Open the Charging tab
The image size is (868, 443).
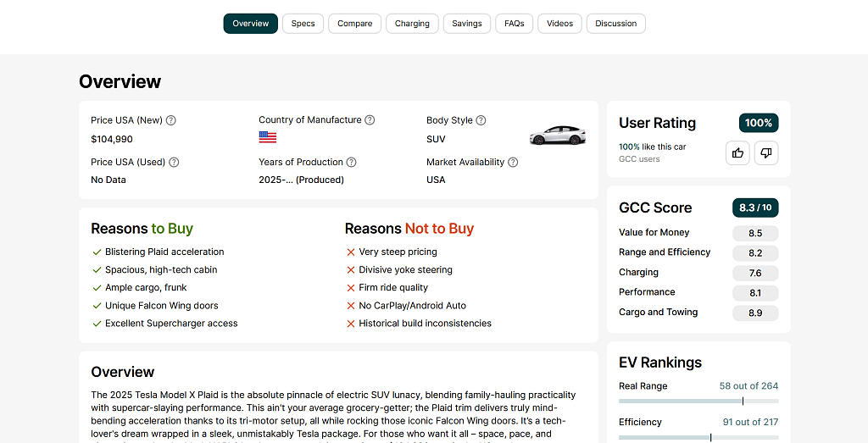click(x=412, y=23)
